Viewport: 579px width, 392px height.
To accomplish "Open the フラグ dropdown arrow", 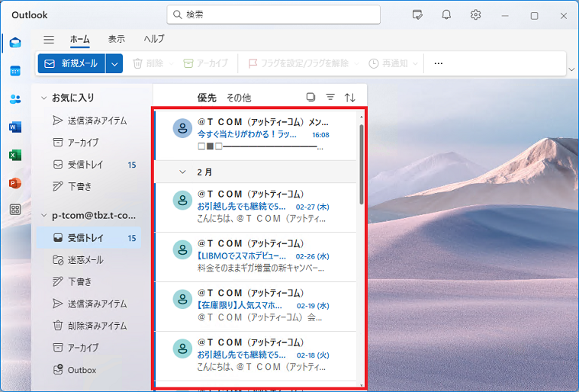I will coord(356,63).
